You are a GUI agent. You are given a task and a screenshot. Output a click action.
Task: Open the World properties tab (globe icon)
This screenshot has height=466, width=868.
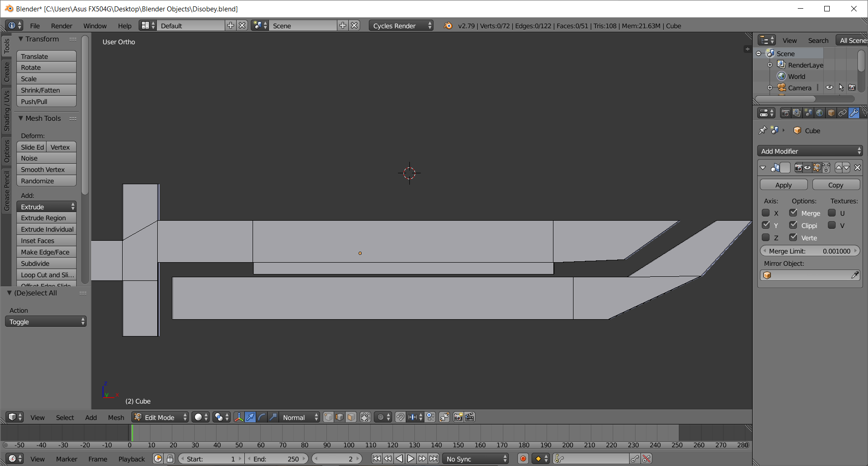pyautogui.click(x=819, y=113)
